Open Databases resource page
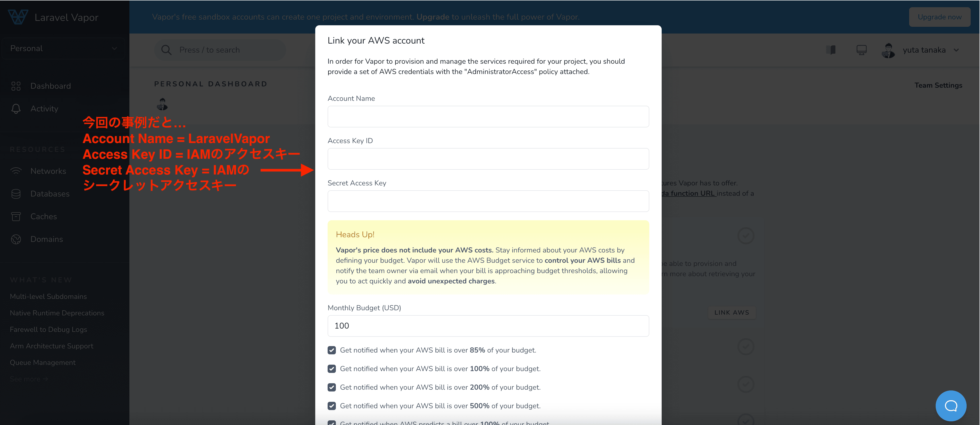 pyautogui.click(x=50, y=194)
